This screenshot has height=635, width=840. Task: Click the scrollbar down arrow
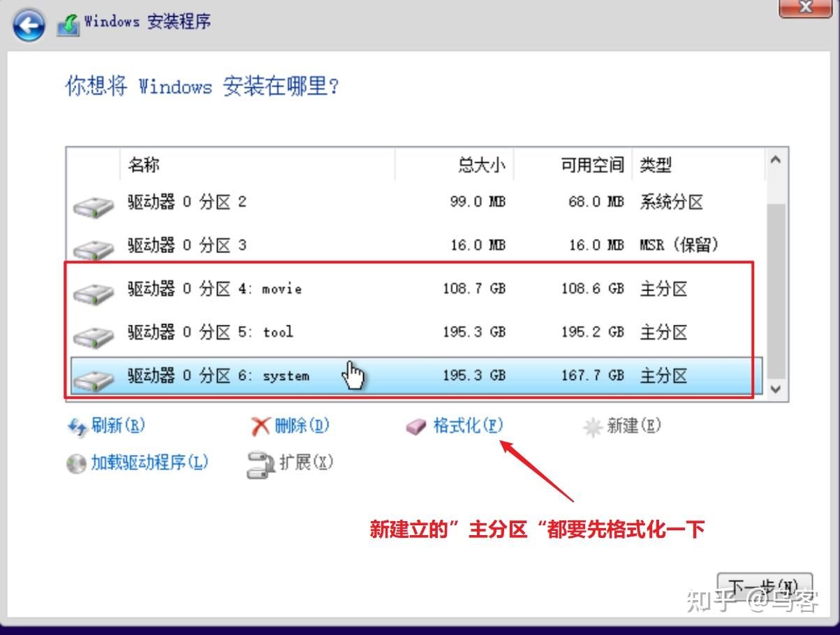click(x=776, y=389)
